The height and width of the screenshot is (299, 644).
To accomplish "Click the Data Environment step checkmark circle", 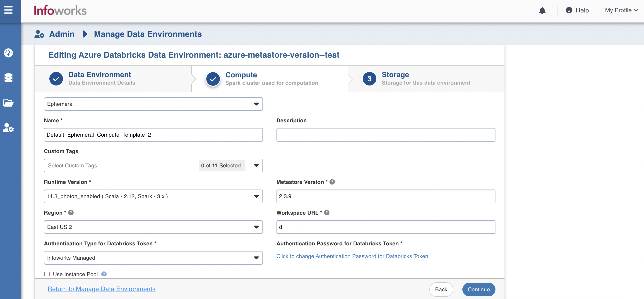I will [56, 79].
